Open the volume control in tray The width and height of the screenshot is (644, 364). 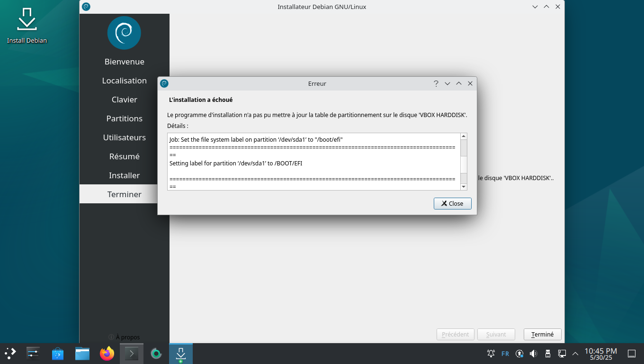[534, 354]
